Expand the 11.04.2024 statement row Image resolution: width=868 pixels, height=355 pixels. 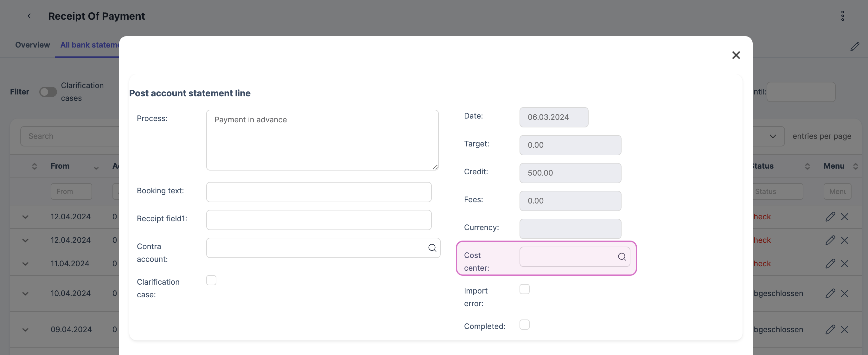(x=25, y=263)
